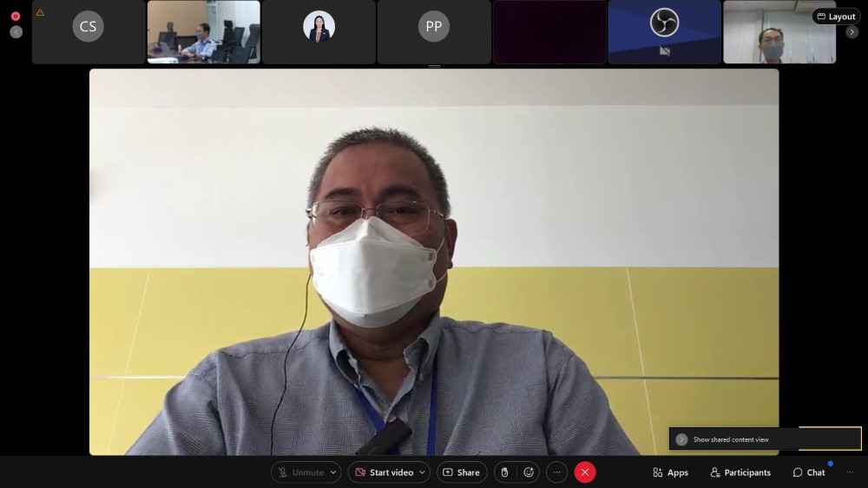Start video camera

pos(385,472)
